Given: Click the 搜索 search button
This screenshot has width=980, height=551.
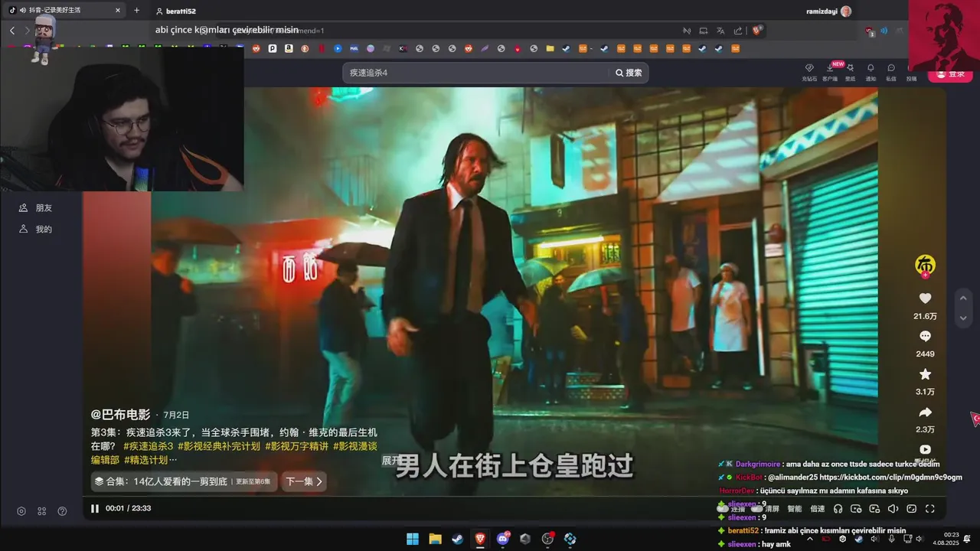Looking at the screenshot, I should (x=629, y=73).
